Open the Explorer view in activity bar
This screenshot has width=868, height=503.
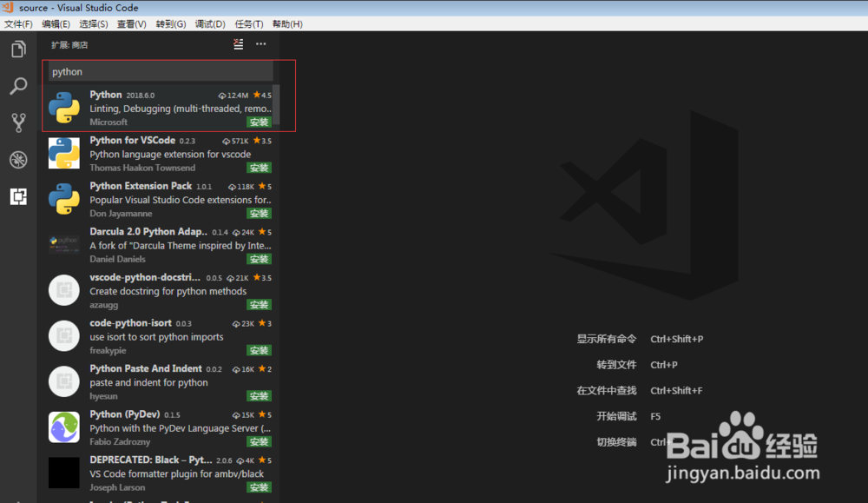18,50
